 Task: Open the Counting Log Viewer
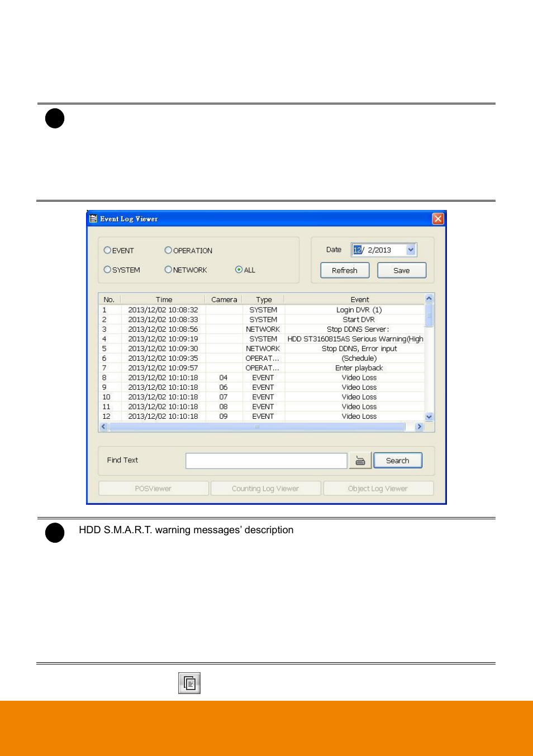click(x=266, y=489)
